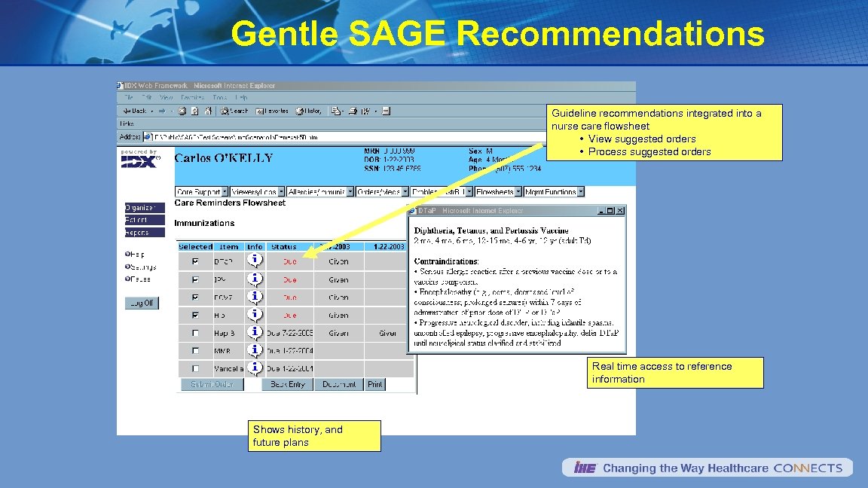Click the Home icon on the toolbar

tap(208, 111)
